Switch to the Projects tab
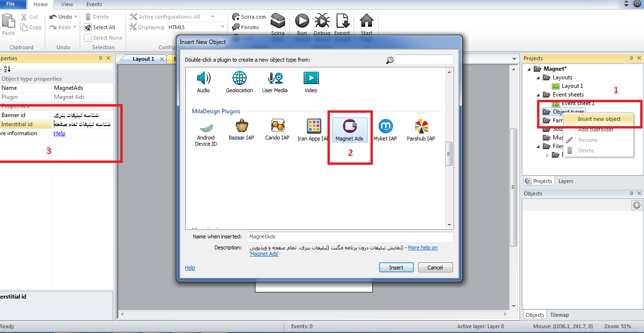This screenshot has height=333, width=644. coord(538,181)
